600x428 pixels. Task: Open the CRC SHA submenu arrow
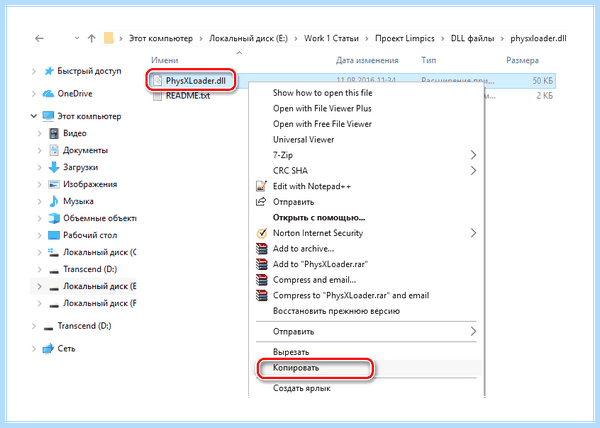tap(473, 171)
